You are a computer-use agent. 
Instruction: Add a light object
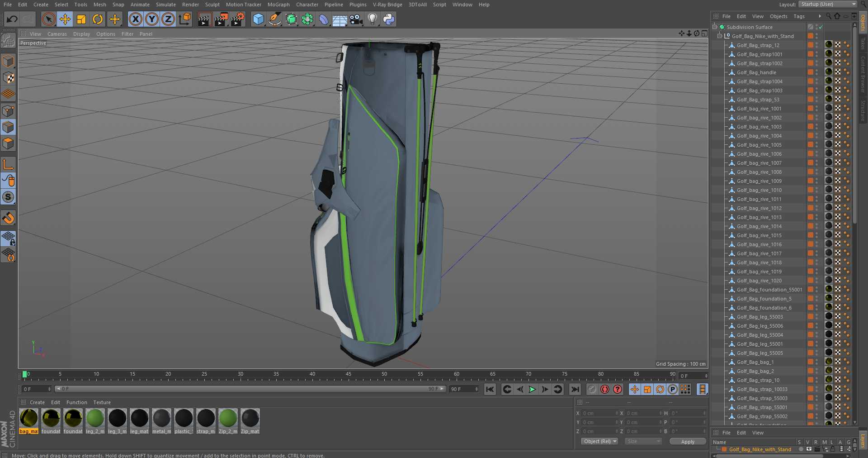pyautogui.click(x=373, y=19)
